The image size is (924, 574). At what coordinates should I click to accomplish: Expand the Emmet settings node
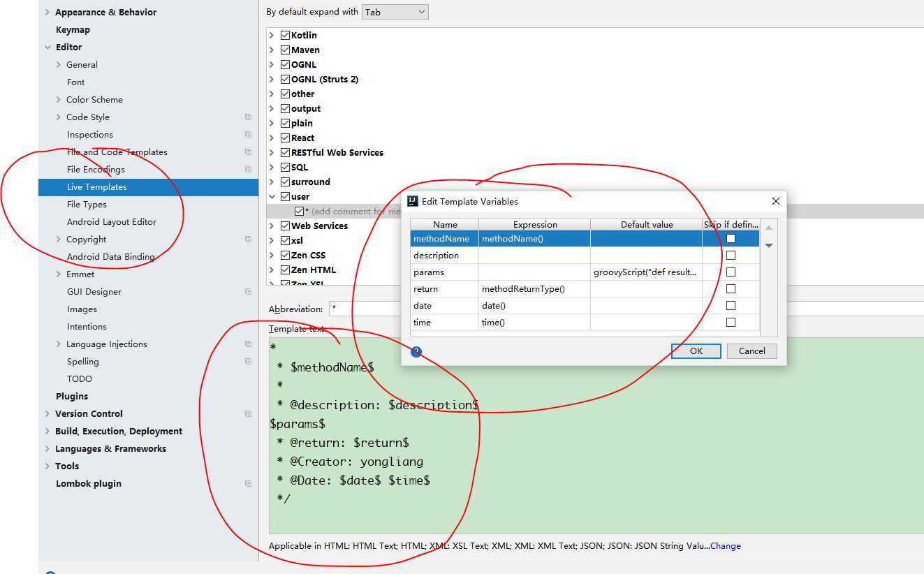[59, 274]
